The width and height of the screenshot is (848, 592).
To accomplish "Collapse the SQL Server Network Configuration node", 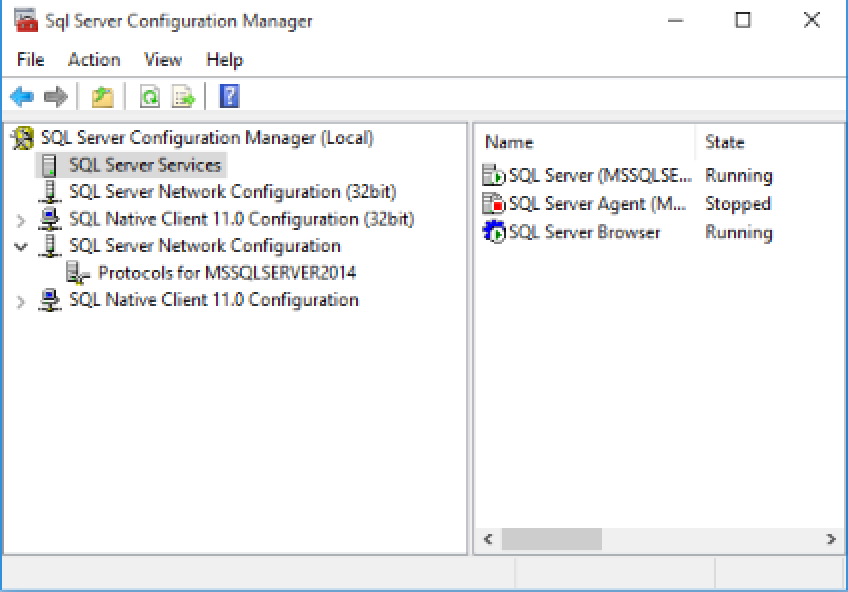I will coord(21,247).
